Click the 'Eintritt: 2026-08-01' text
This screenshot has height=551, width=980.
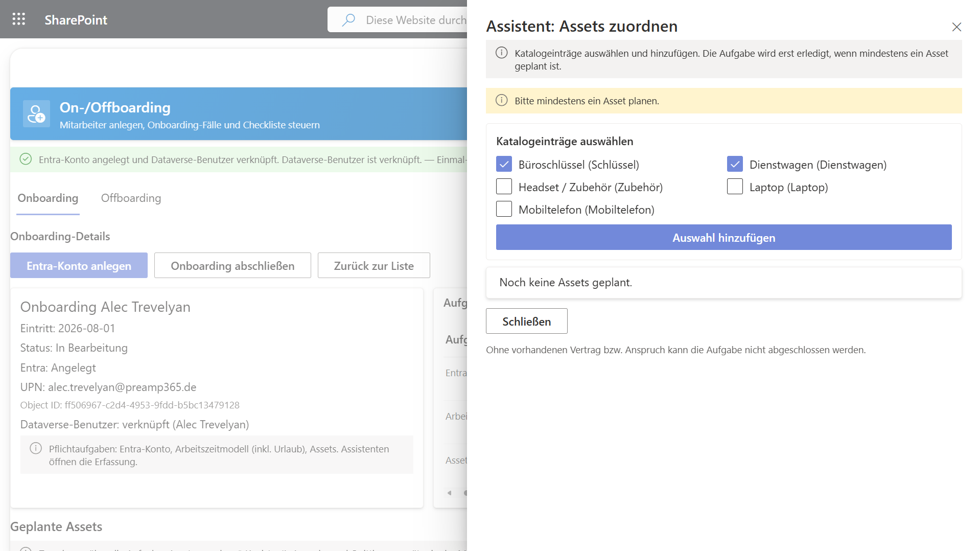67,328
